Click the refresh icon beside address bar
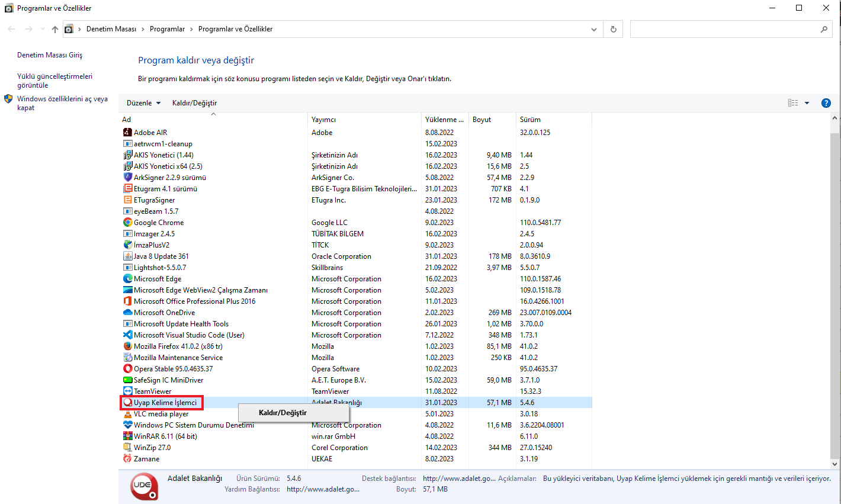 (x=613, y=29)
